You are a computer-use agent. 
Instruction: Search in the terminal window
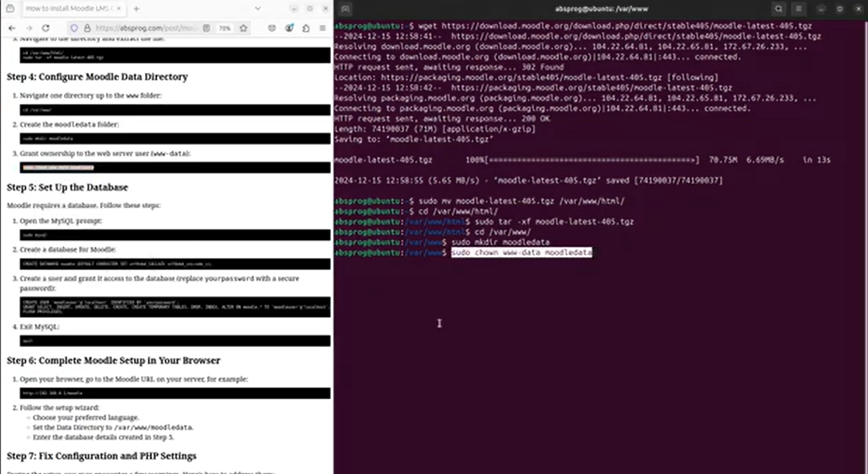(x=779, y=8)
